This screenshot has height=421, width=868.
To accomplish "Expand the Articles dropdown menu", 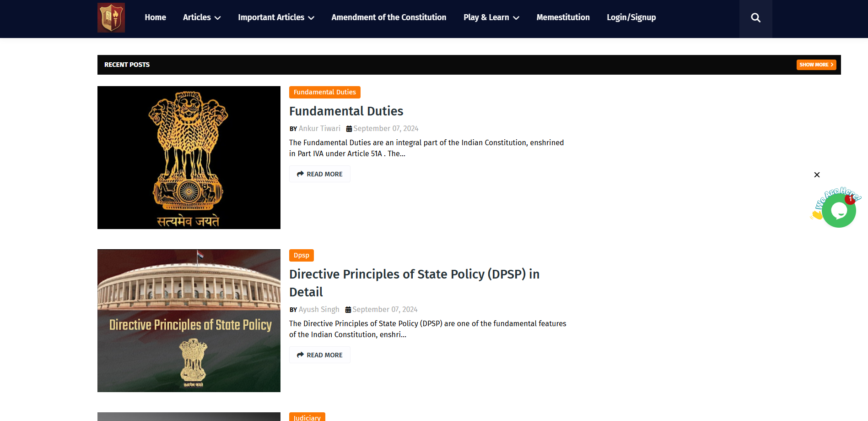I will (202, 17).
